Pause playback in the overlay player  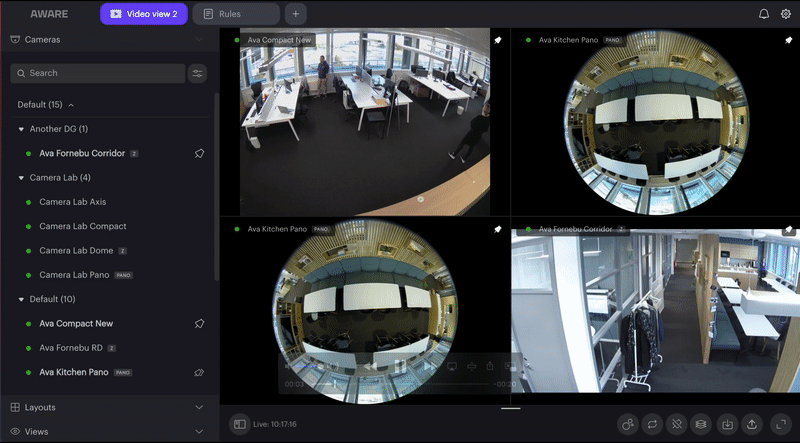[x=399, y=366]
